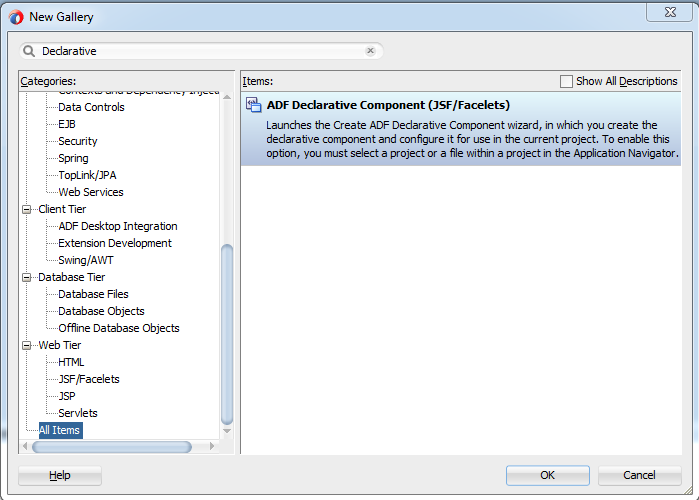Enable Show All Descriptions checkbox

pos(566,82)
